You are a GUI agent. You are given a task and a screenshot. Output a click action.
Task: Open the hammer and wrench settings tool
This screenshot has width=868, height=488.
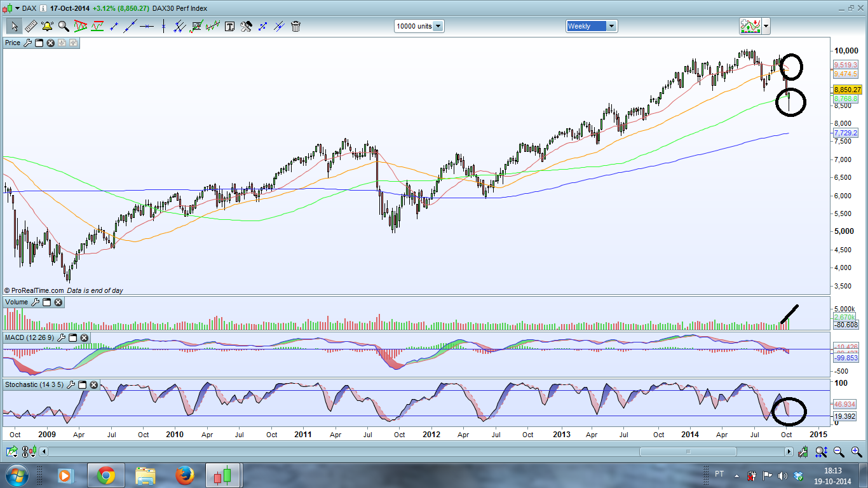pos(246,26)
